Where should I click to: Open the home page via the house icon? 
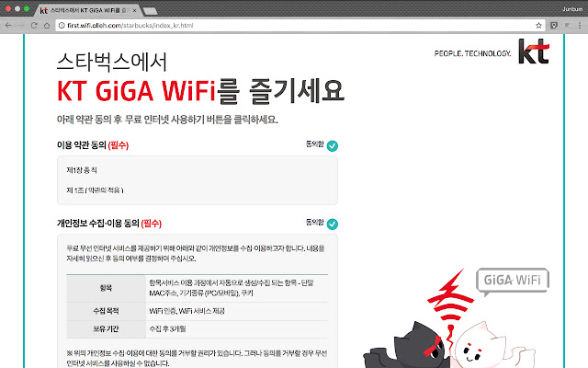coord(47,26)
